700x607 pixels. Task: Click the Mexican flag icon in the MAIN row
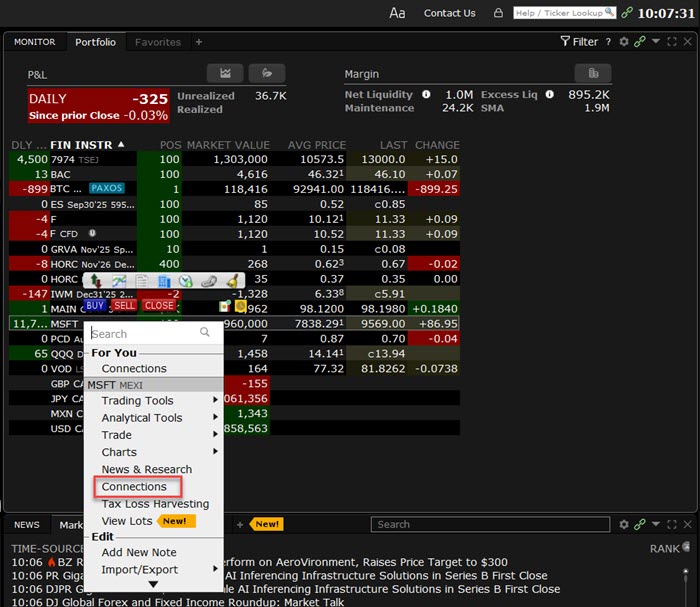click(x=225, y=306)
